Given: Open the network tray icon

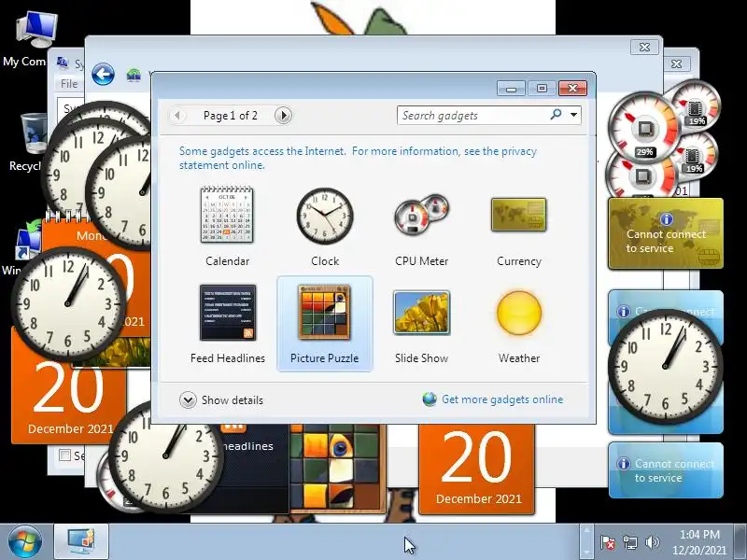Looking at the screenshot, I should pos(630,542).
